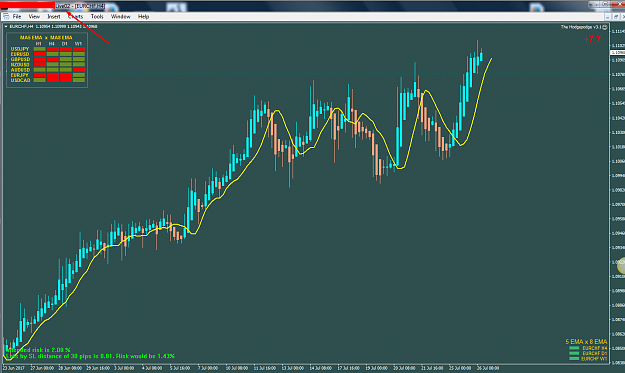This screenshot has width=625, height=373.
Task: Click the 'Intended risk is 2.00 %' text
Action: pos(38,350)
